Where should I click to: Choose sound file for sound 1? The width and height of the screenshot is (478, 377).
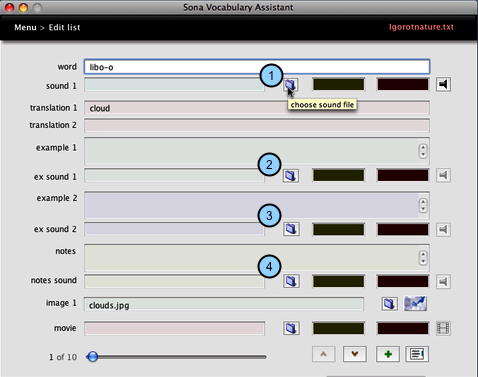291,85
